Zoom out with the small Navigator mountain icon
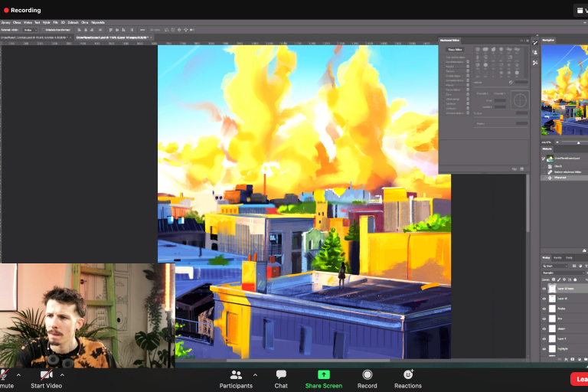The height and width of the screenshot is (392, 588). click(x=557, y=142)
